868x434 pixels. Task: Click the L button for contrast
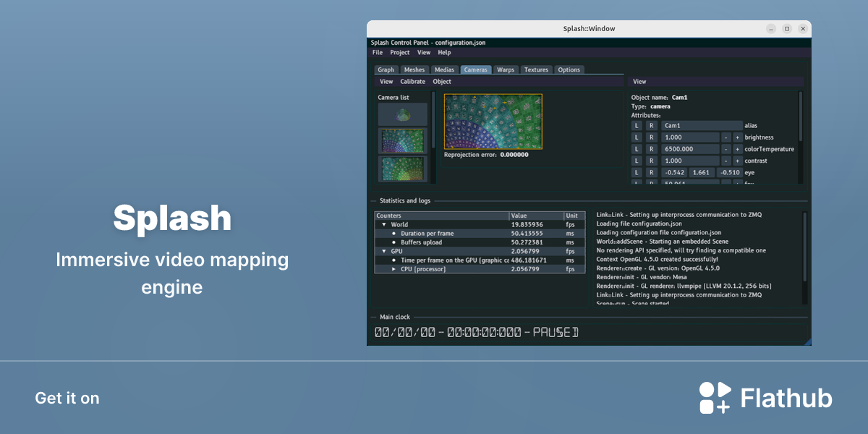pyautogui.click(x=637, y=161)
